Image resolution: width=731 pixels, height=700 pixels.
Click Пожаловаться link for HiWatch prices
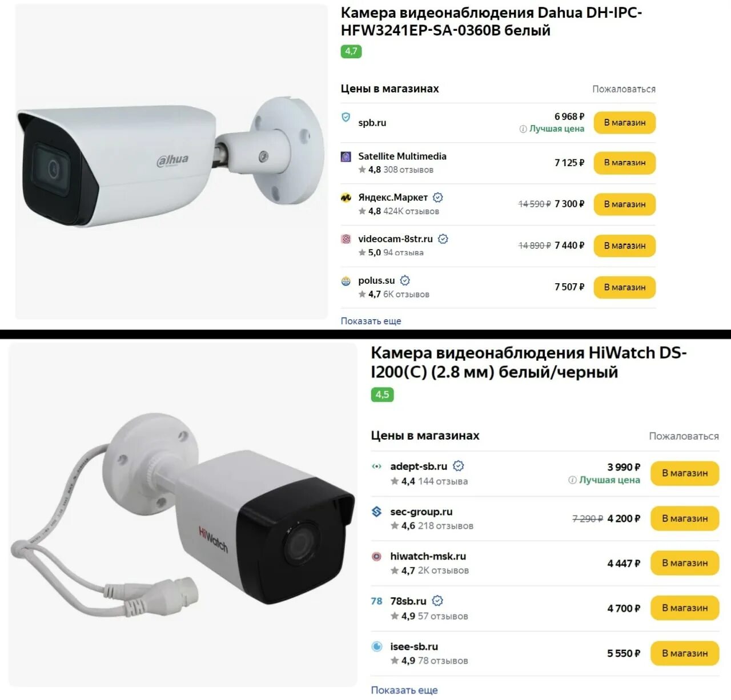pos(684,436)
